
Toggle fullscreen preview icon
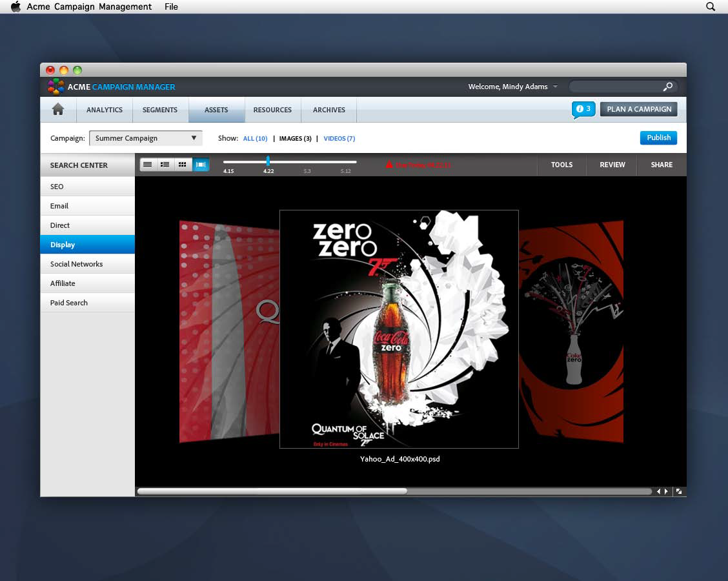tap(679, 491)
